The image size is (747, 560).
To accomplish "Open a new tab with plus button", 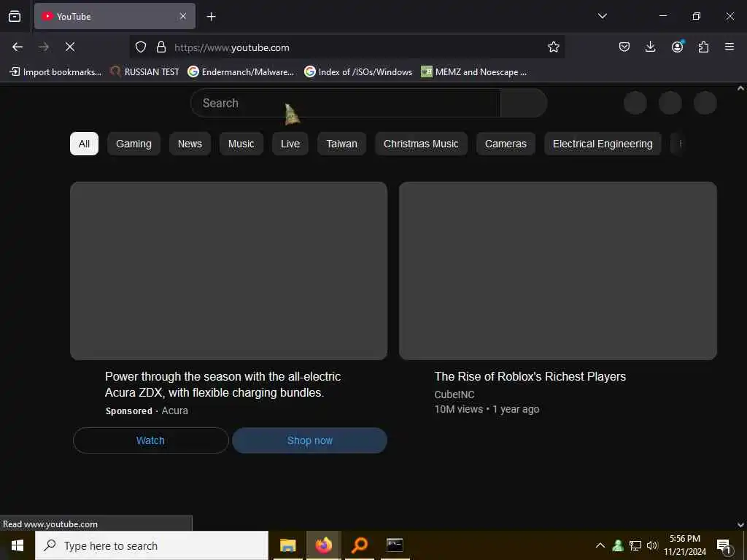I will coord(211,17).
